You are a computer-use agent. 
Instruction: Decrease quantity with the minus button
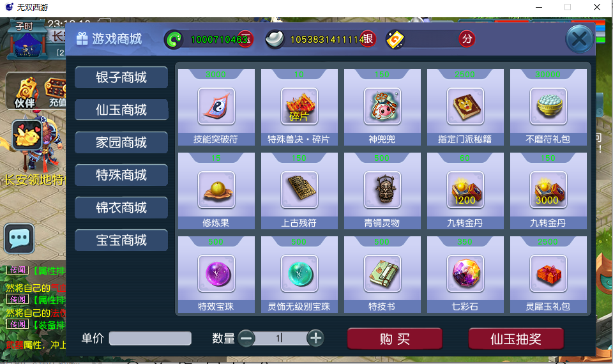tap(246, 338)
